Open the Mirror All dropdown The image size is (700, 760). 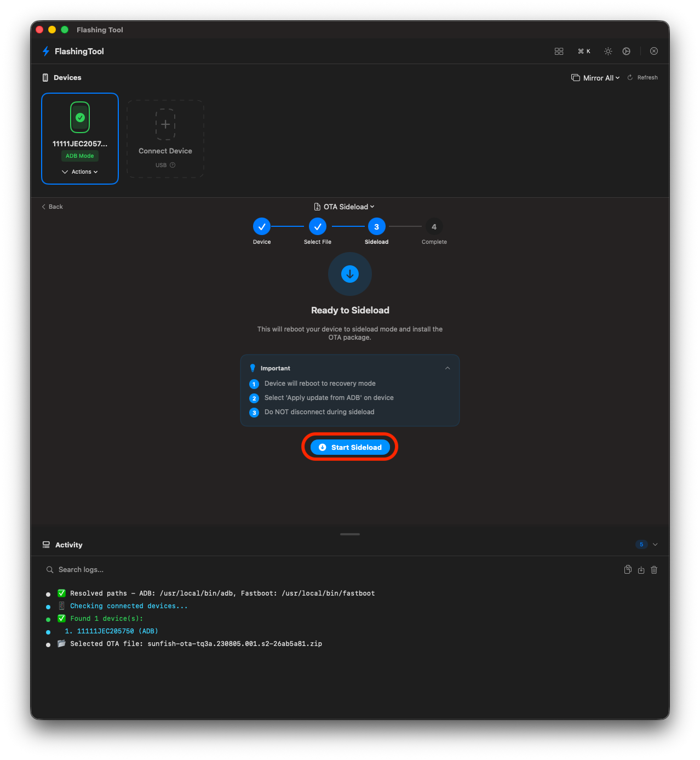point(595,78)
